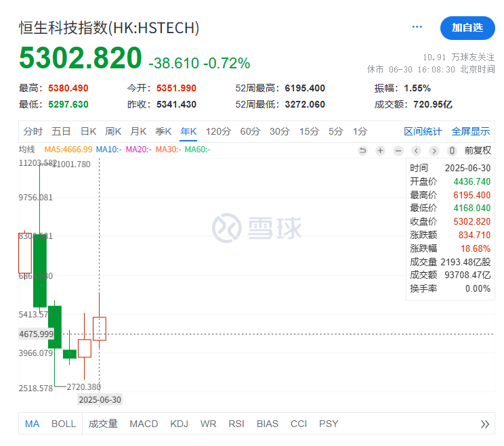Show the 成交量 volume indicator
This screenshot has width=504, height=446.
(x=103, y=424)
